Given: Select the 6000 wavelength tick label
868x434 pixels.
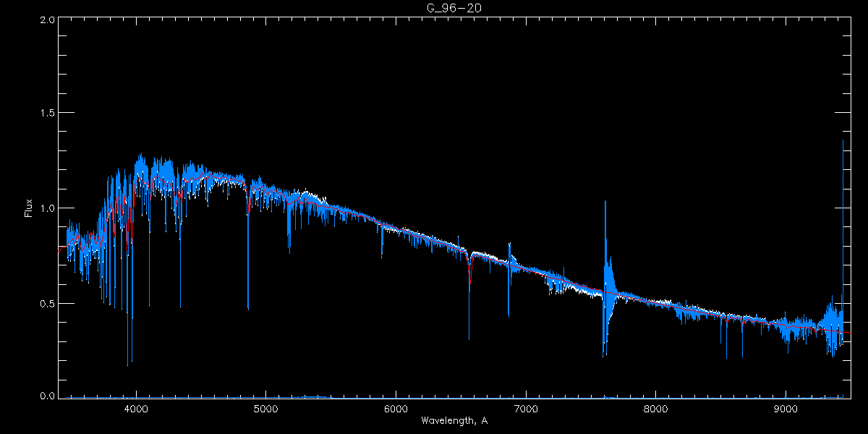Looking at the screenshot, I should 396,409.
